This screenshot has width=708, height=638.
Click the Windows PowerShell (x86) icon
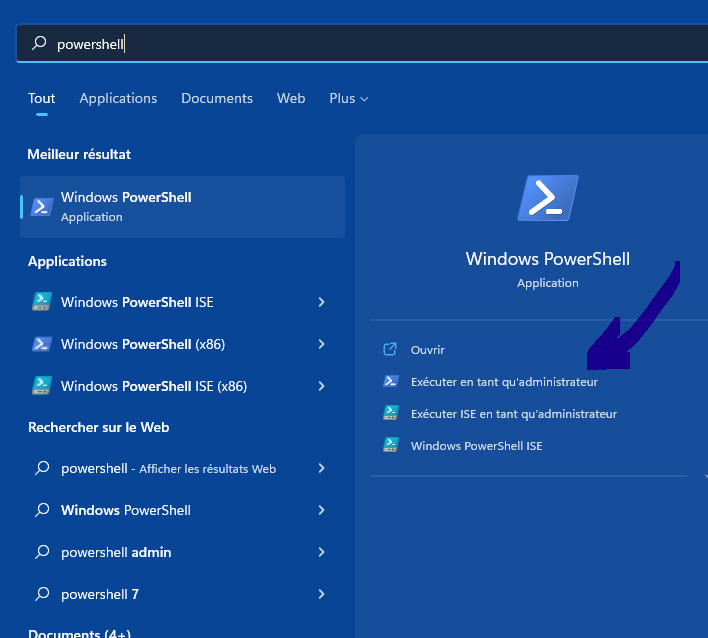(42, 344)
